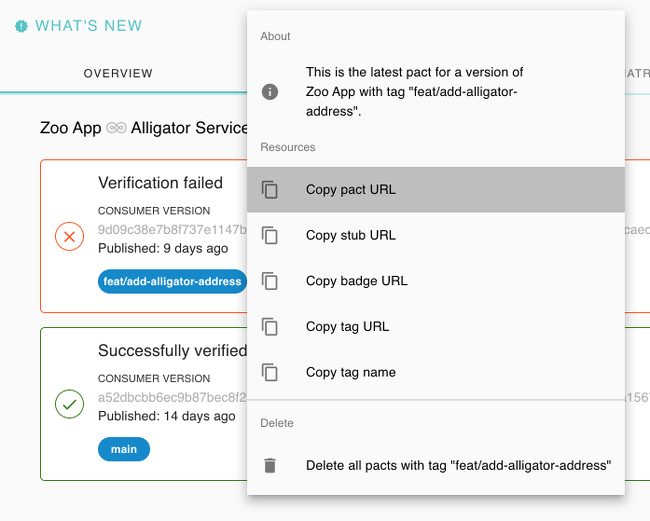Click the green successfully verified checkmark icon
The width and height of the screenshot is (650, 521).
69,405
